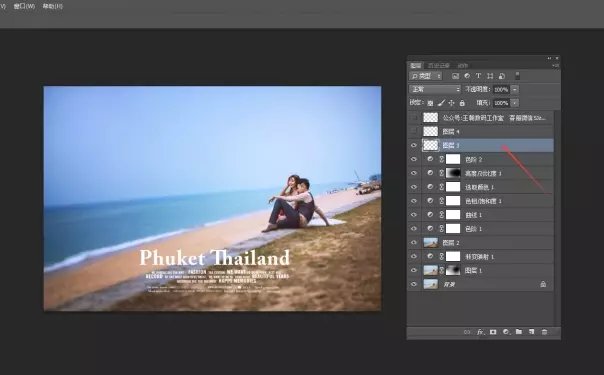Hide the 图层 1 layer

click(x=414, y=270)
